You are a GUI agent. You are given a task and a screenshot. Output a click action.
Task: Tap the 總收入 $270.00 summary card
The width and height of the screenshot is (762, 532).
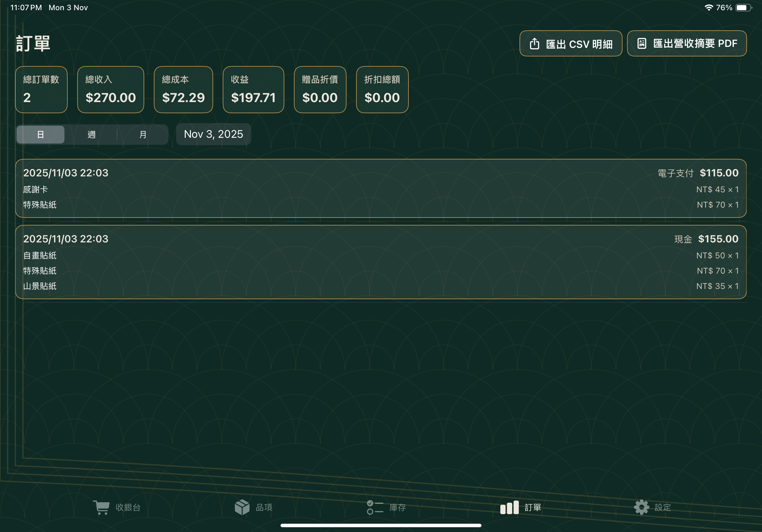[110, 90]
